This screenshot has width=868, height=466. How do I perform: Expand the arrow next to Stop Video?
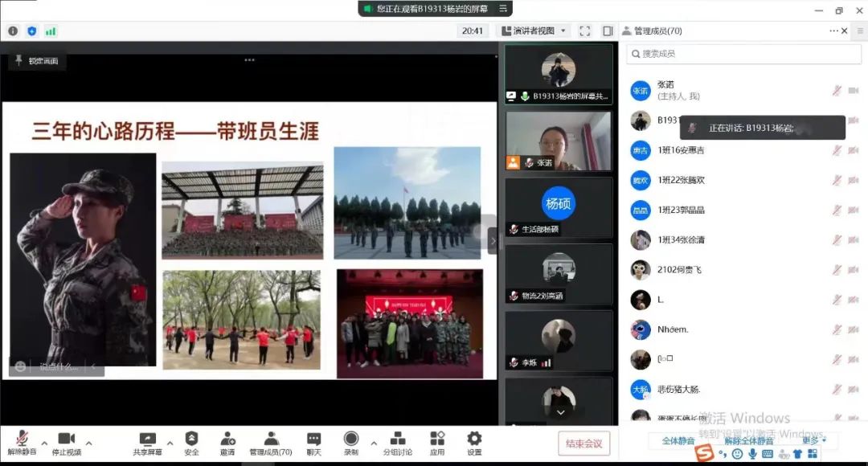pos(88,443)
